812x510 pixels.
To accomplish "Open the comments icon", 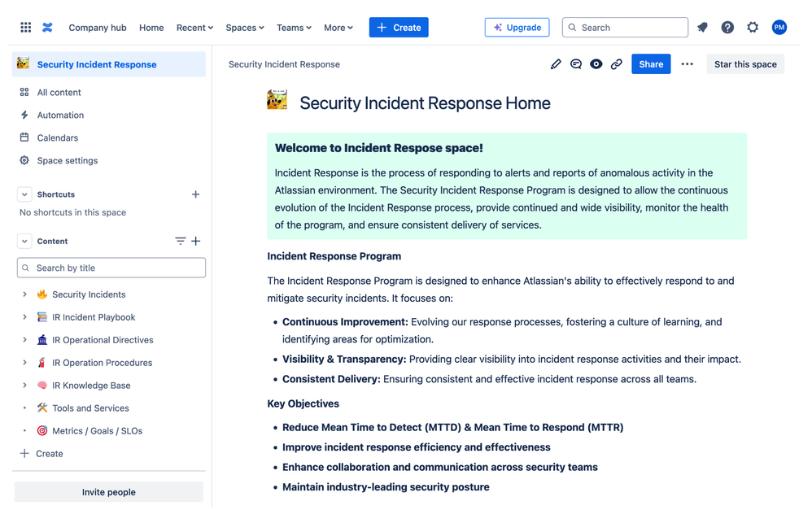I will [576, 64].
